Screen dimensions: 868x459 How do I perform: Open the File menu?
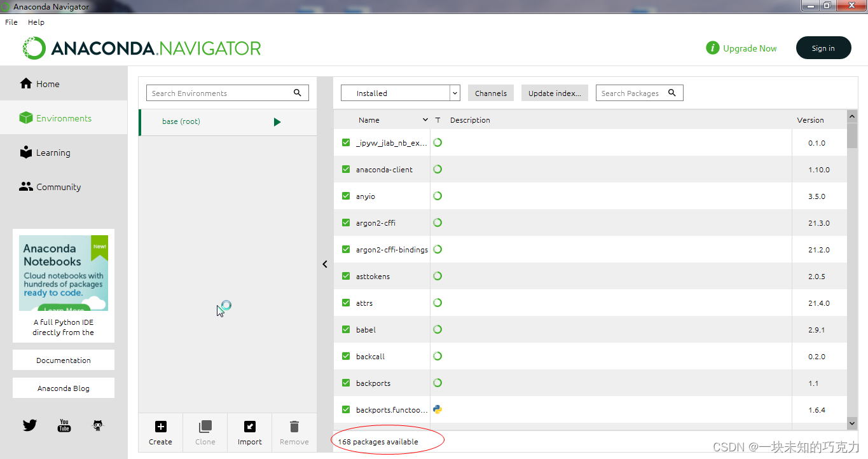point(11,22)
